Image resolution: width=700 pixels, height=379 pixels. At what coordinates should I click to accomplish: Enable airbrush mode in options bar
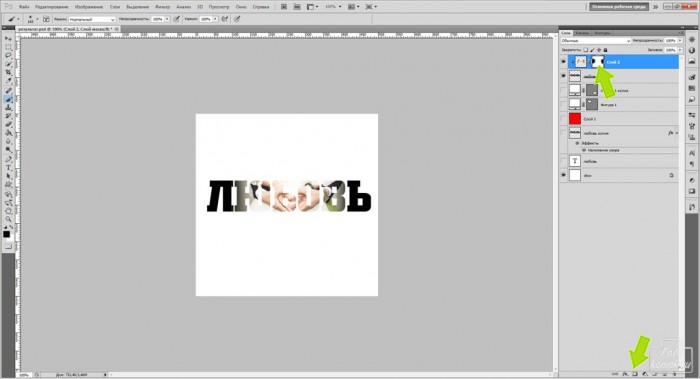click(225, 19)
